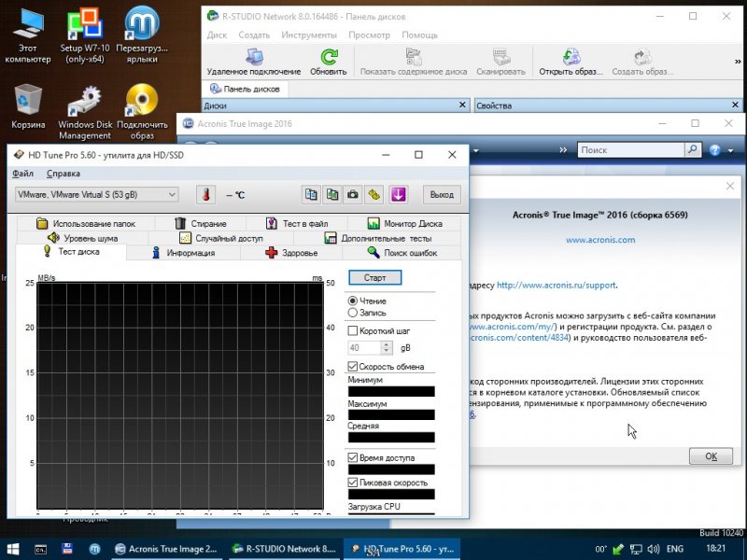Expand Acronis toolbar overflow chevron
This screenshot has width=747, height=560.
point(564,150)
